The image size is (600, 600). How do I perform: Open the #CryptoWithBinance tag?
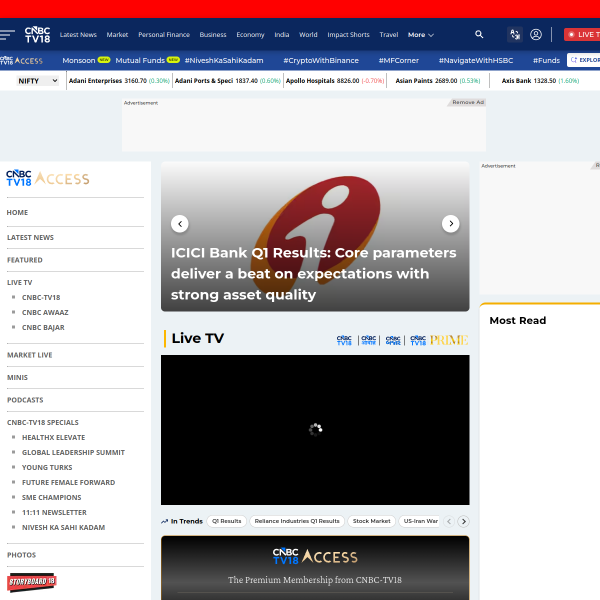321,60
